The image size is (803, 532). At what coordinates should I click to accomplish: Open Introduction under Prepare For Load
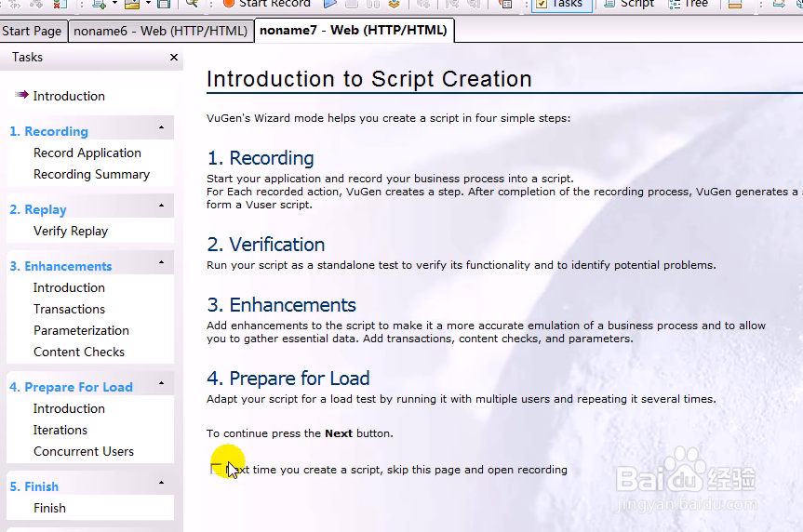click(x=69, y=408)
